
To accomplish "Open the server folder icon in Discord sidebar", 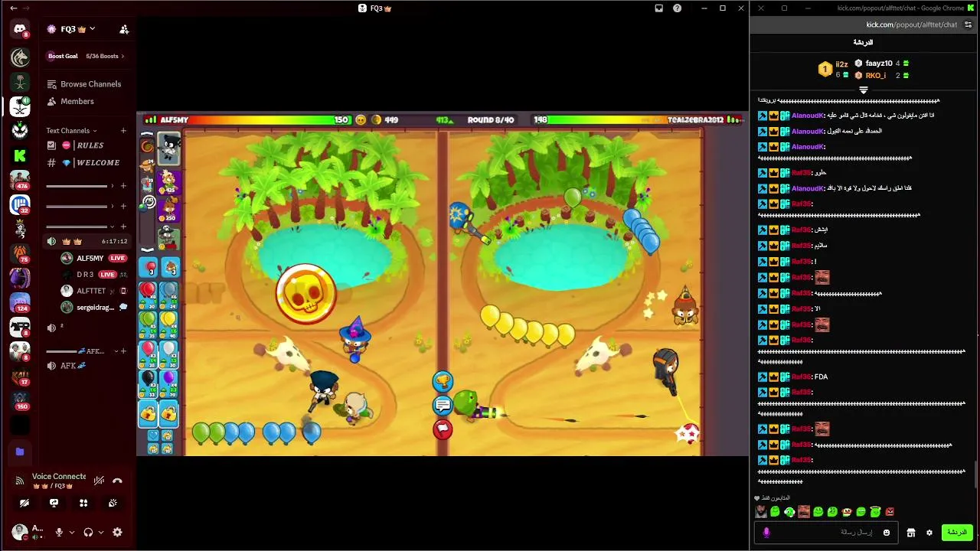I will 20,452.
